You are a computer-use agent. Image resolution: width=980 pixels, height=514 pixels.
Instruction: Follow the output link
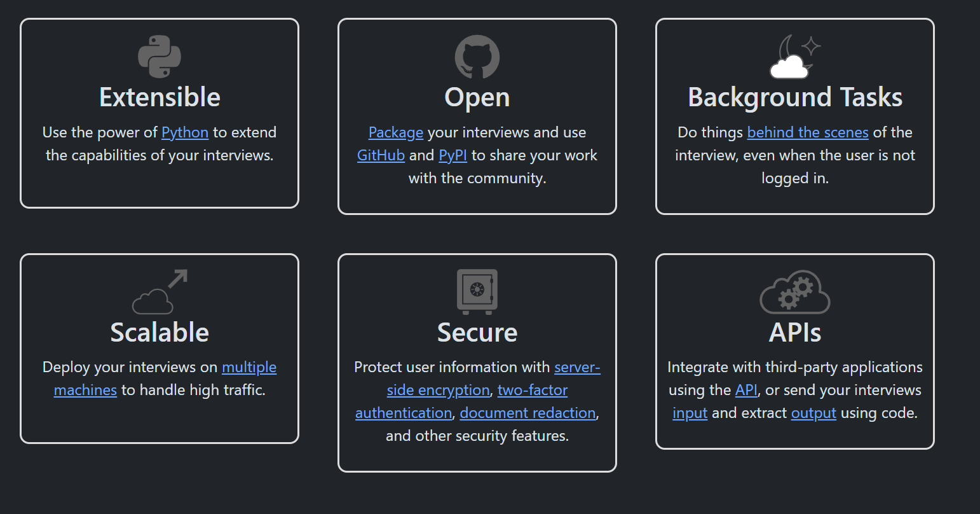click(813, 413)
